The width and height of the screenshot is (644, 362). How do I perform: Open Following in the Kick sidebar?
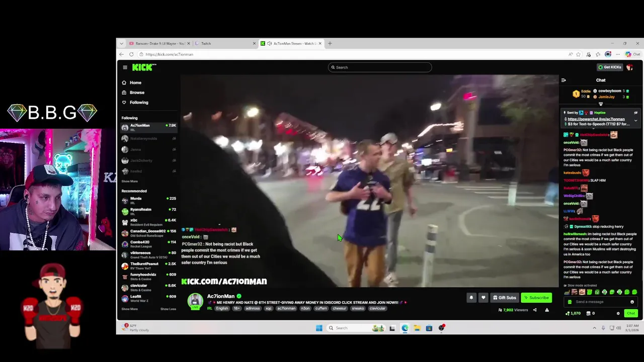[139, 103]
